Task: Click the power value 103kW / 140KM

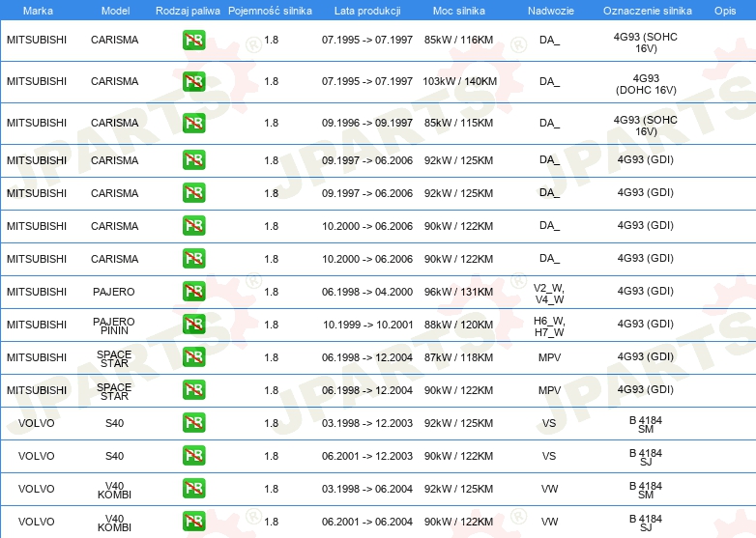Action: (459, 81)
